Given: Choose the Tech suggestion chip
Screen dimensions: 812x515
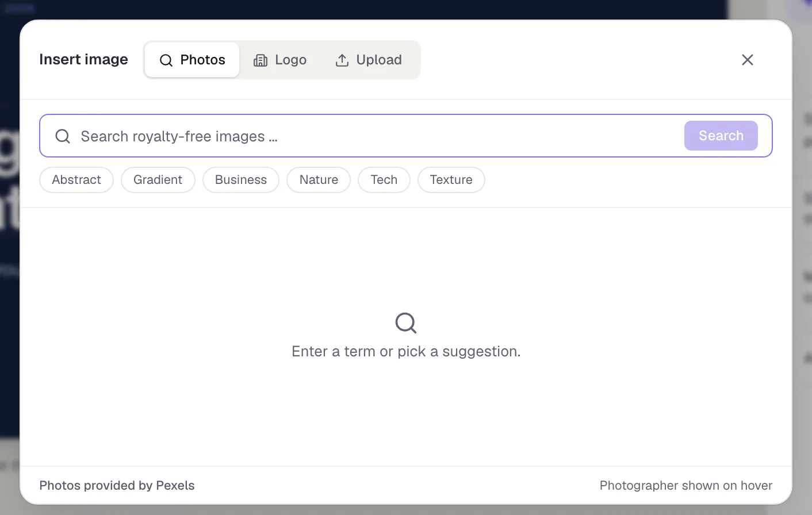Looking at the screenshot, I should tap(384, 180).
